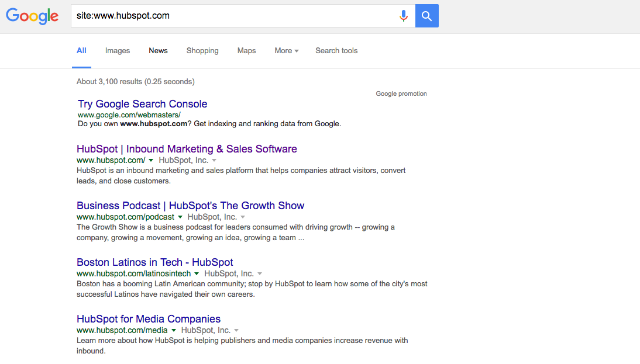Focus the search query input field
This screenshot has width=640, height=364.
[243, 16]
